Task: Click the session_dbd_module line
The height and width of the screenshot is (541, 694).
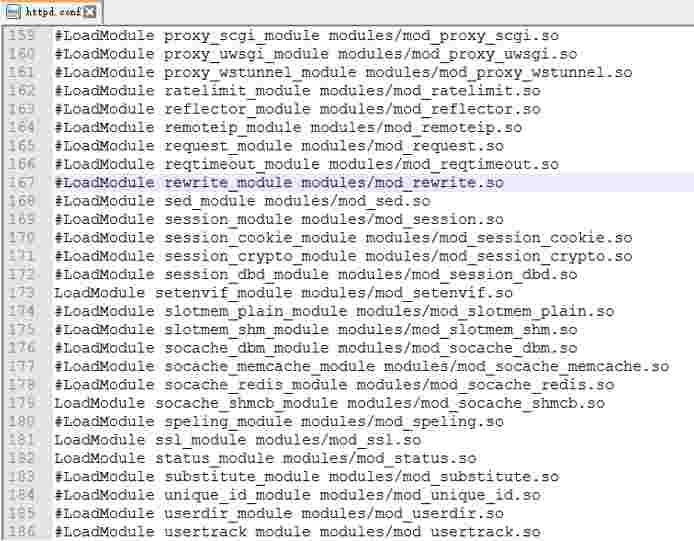Action: [x=316, y=274]
